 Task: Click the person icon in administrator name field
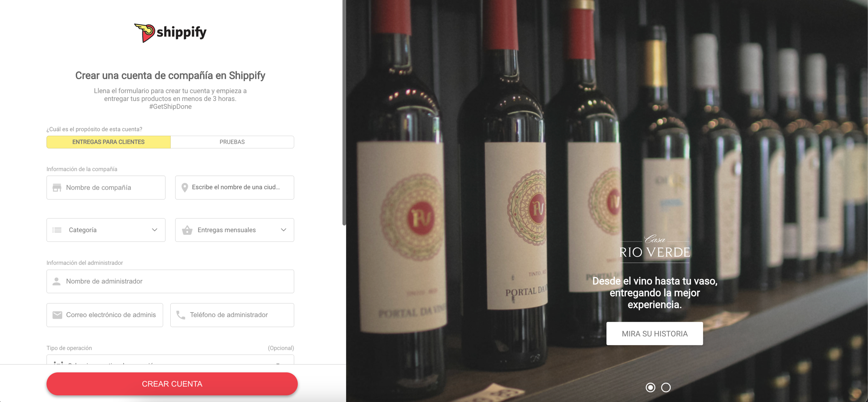[57, 281]
